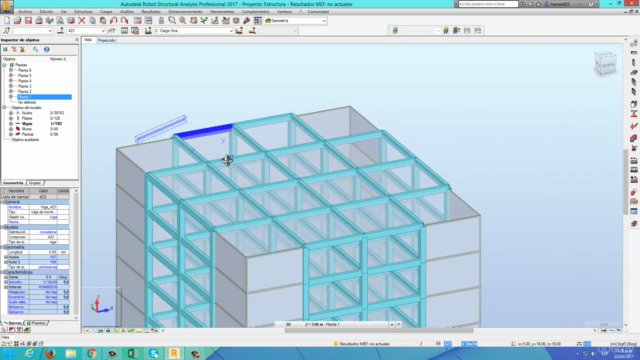The image size is (640, 360).
Task: Collapse the Geometría section in properties
Action: [2, 247]
